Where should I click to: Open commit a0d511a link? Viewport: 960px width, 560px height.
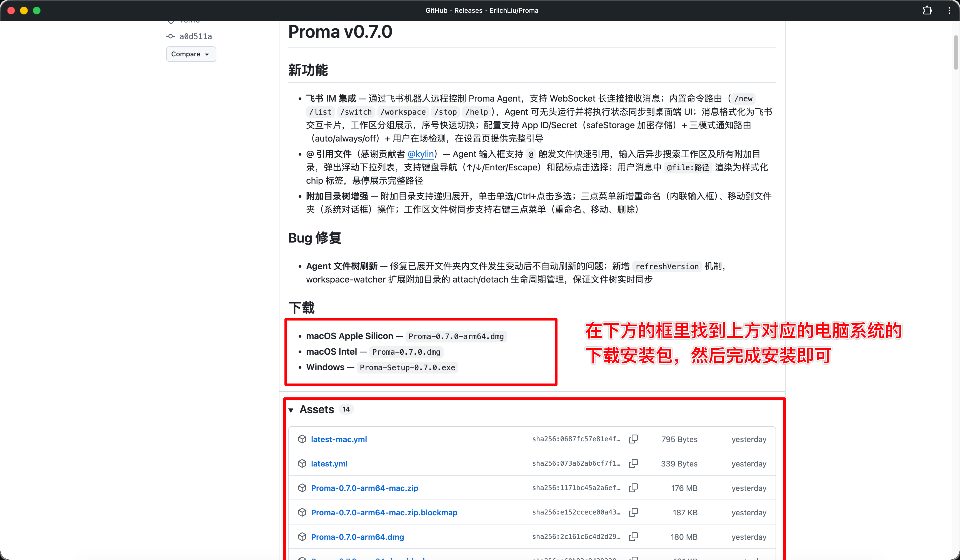coord(196,36)
